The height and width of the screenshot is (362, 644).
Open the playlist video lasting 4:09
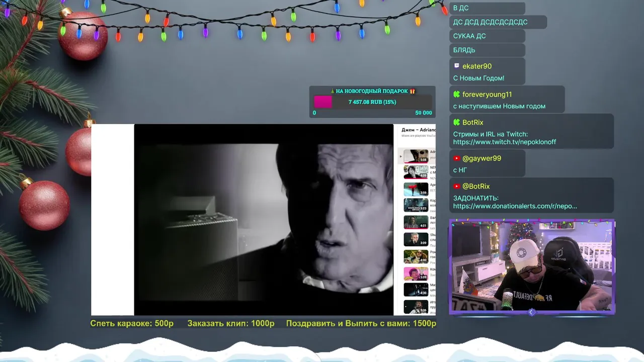pos(416,172)
